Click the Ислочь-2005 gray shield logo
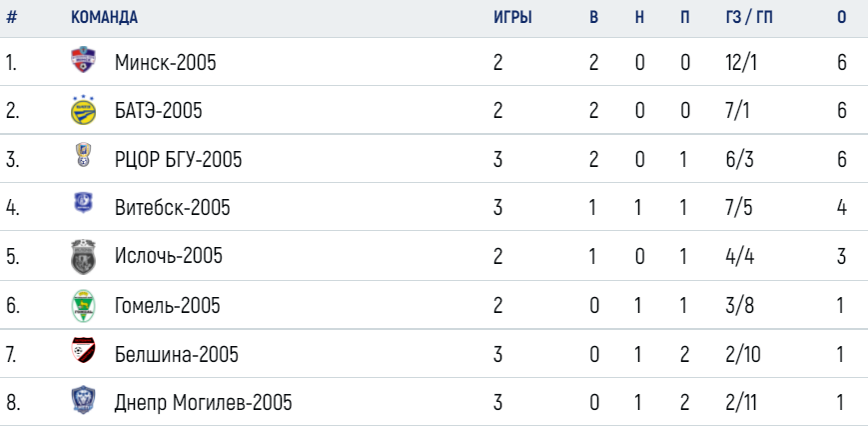The image size is (868, 427). [x=83, y=256]
